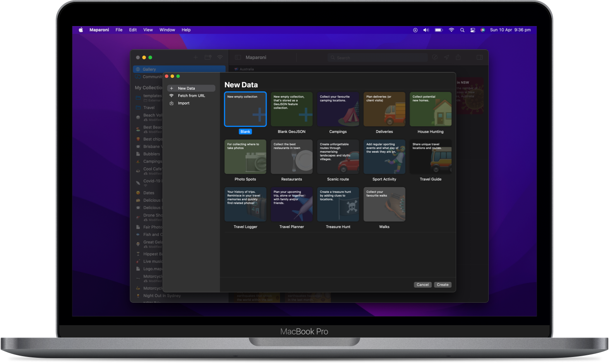
Task: Choose the Restaurants template
Action: (x=292, y=157)
